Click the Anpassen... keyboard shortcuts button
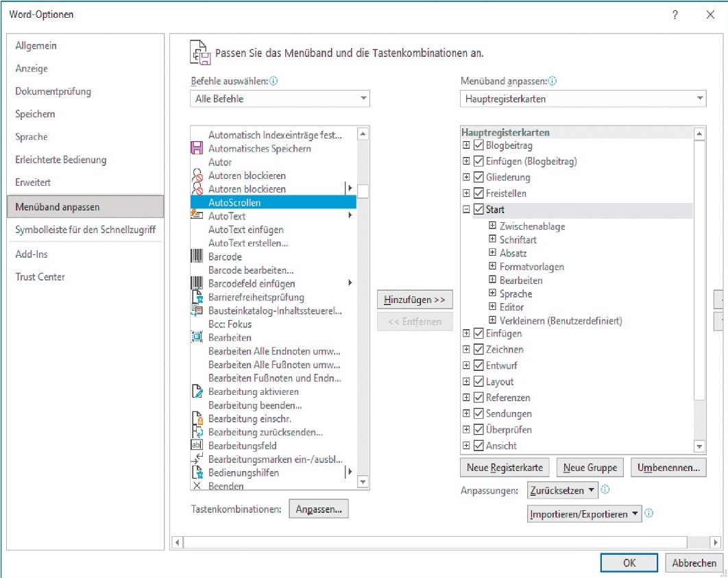 tap(319, 509)
